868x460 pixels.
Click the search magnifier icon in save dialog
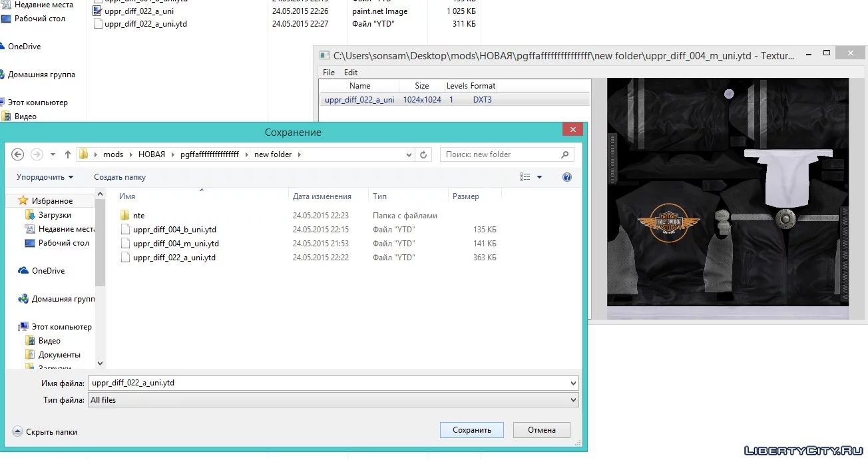(564, 154)
